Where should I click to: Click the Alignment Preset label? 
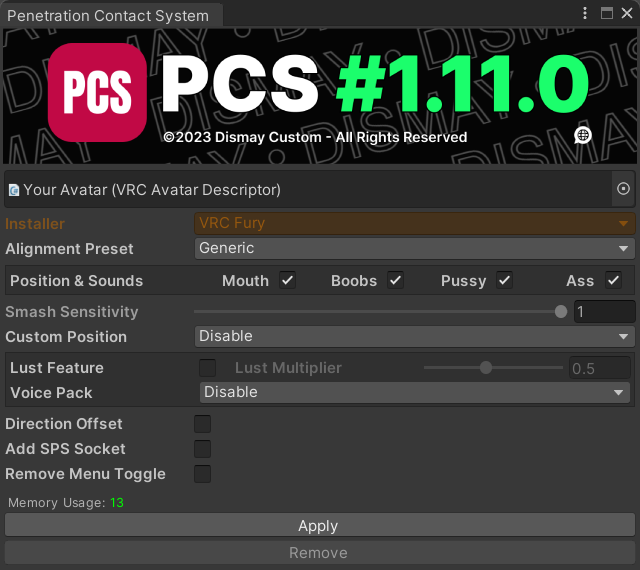69,249
